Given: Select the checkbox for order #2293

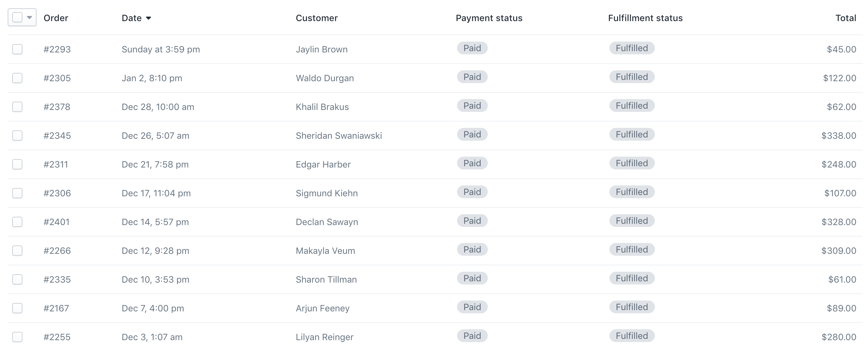Looking at the screenshot, I should click(x=17, y=49).
